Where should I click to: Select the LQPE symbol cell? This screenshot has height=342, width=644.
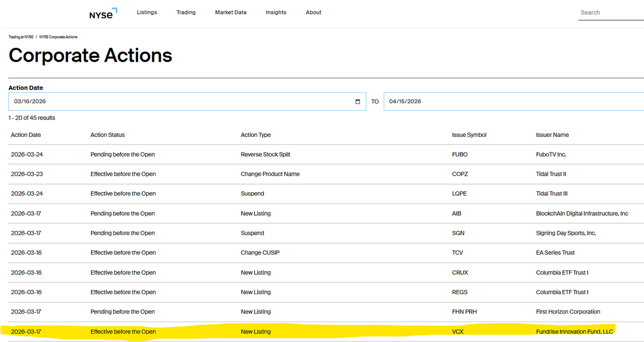(460, 193)
